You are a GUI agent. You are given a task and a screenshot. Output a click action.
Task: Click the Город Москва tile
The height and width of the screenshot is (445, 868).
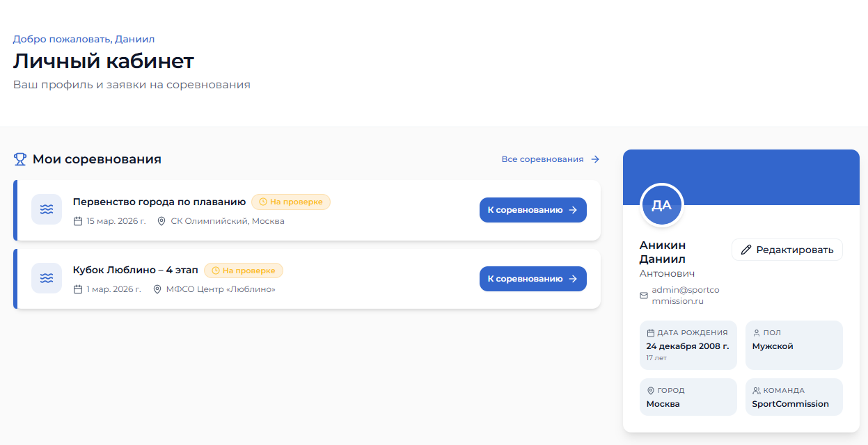pos(688,397)
